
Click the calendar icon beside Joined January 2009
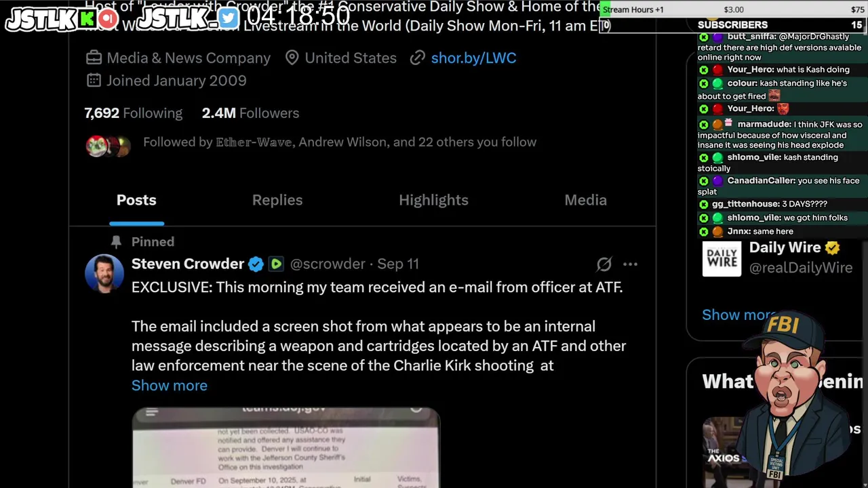pyautogui.click(x=94, y=81)
